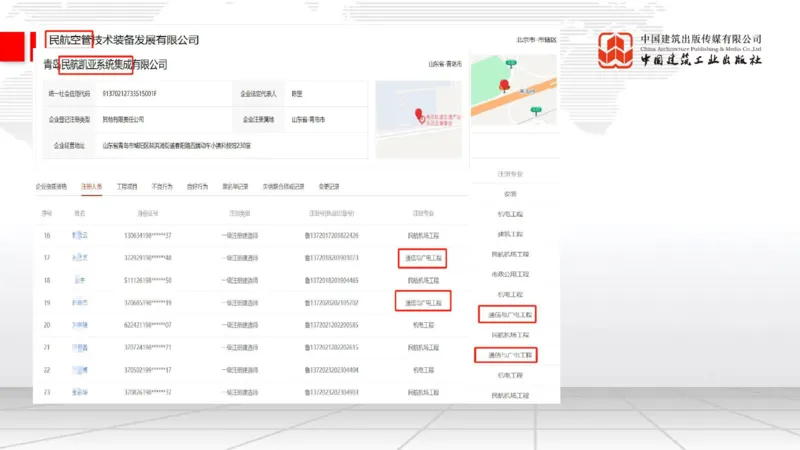Click the Qingdao company location map thumbnail
The height and width of the screenshot is (450, 800).
tap(419, 119)
